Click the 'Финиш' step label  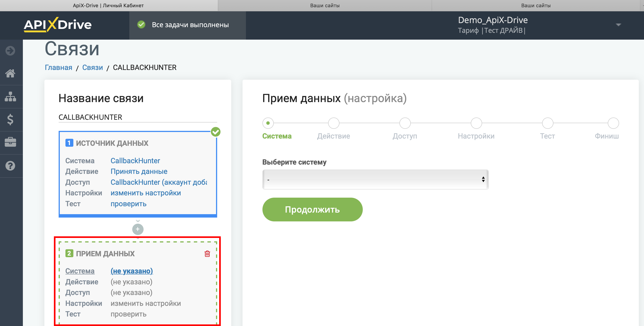607,136
